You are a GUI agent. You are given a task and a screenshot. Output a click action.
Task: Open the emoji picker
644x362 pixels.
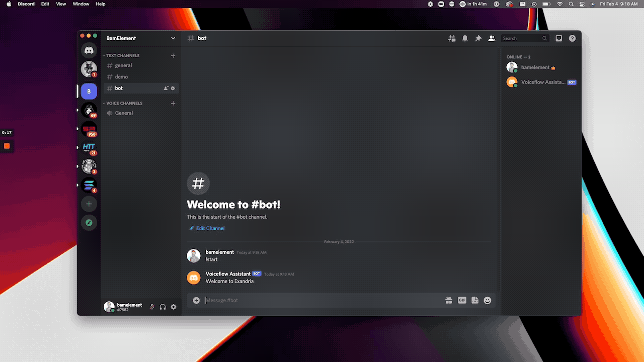tap(487, 300)
